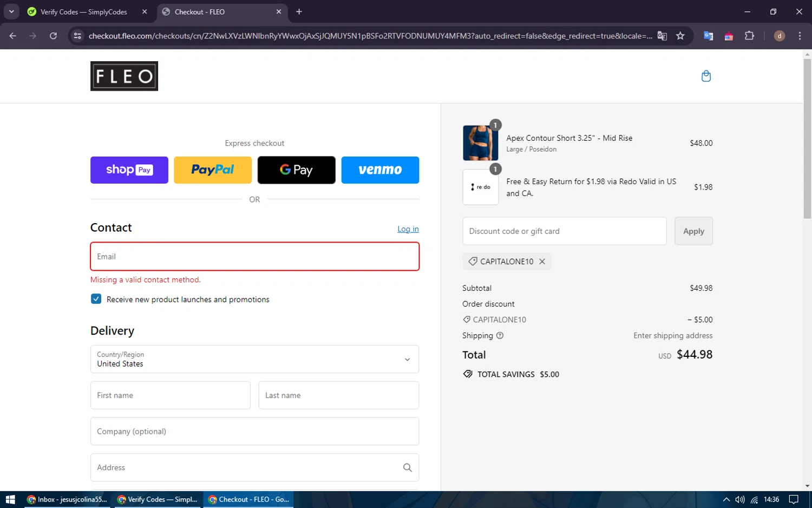812x508 pixels.
Task: View site information icon in address bar
Action: point(77,36)
